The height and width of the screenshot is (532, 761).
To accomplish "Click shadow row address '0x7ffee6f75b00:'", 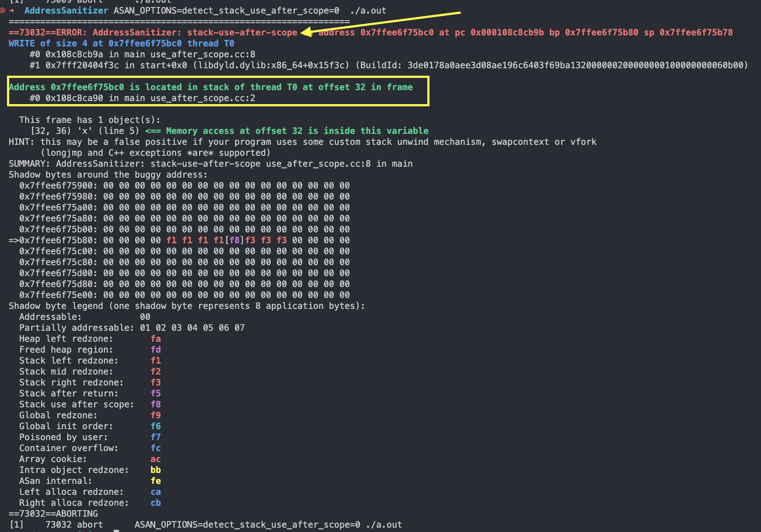I will (x=59, y=229).
